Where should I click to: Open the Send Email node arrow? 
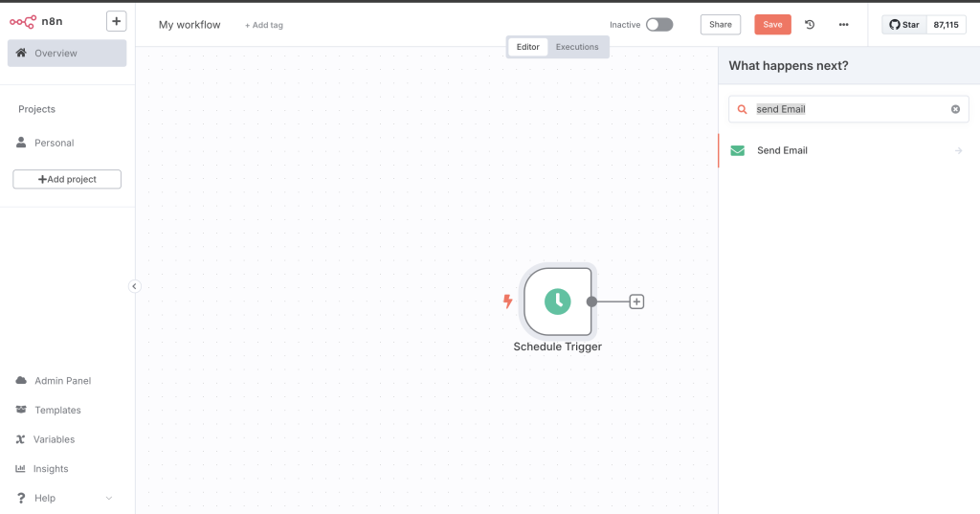click(x=958, y=150)
